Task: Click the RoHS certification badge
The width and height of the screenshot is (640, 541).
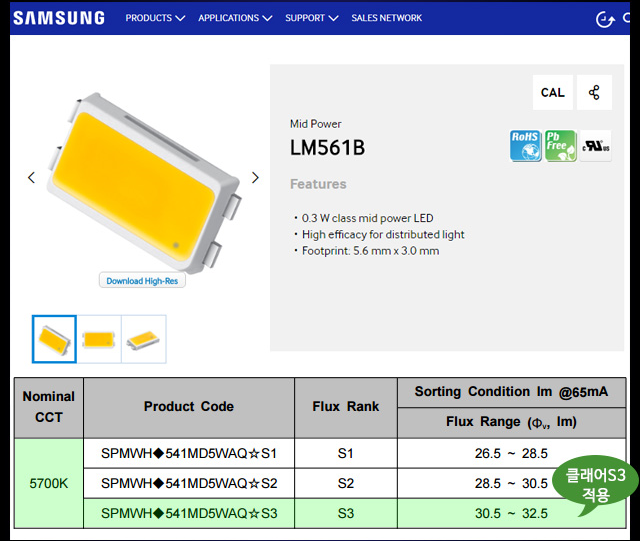Action: coord(525,146)
